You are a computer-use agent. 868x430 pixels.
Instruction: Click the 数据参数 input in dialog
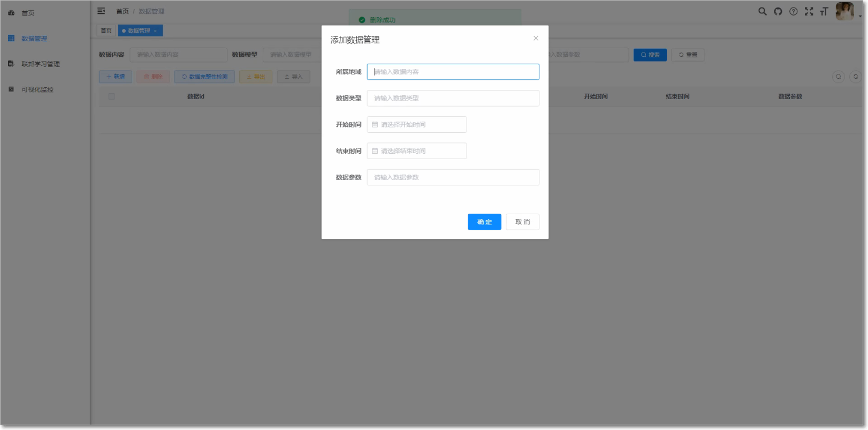coord(453,177)
